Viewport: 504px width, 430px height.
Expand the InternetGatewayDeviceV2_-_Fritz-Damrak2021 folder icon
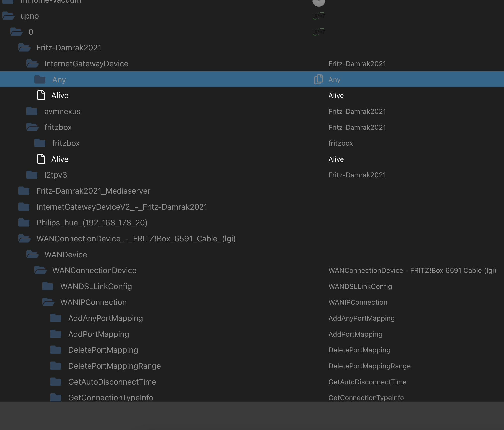tap(24, 207)
